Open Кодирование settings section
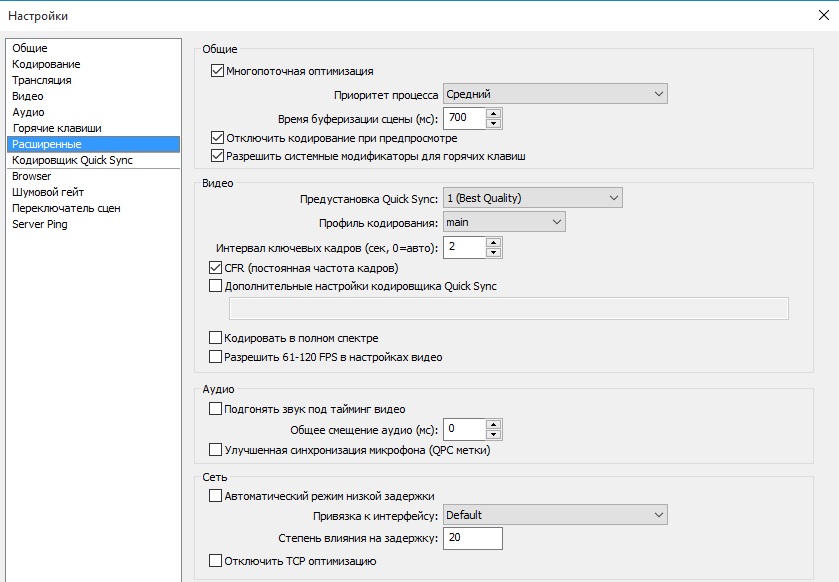Viewport: 839px width, 582px height. tap(46, 64)
